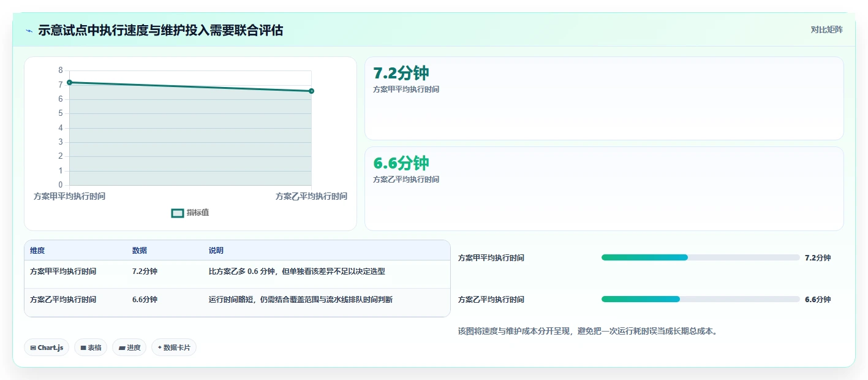Select the chart data point for 方案乙

(x=311, y=91)
